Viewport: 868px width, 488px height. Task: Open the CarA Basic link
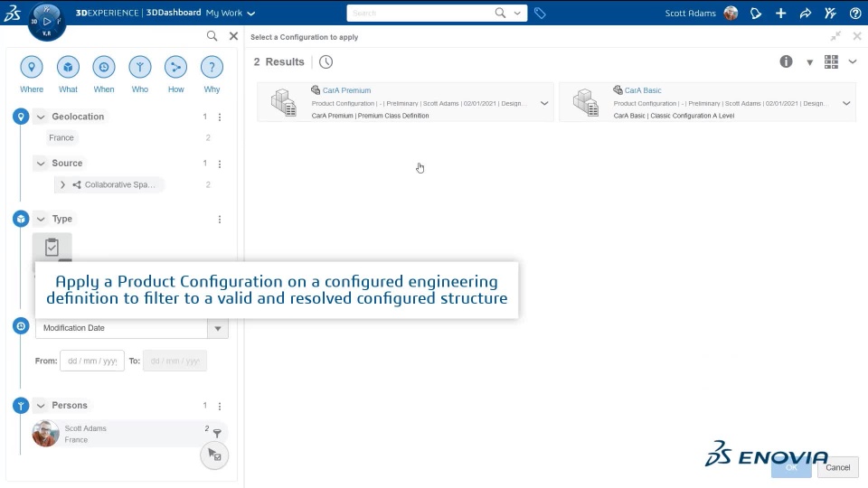click(643, 90)
